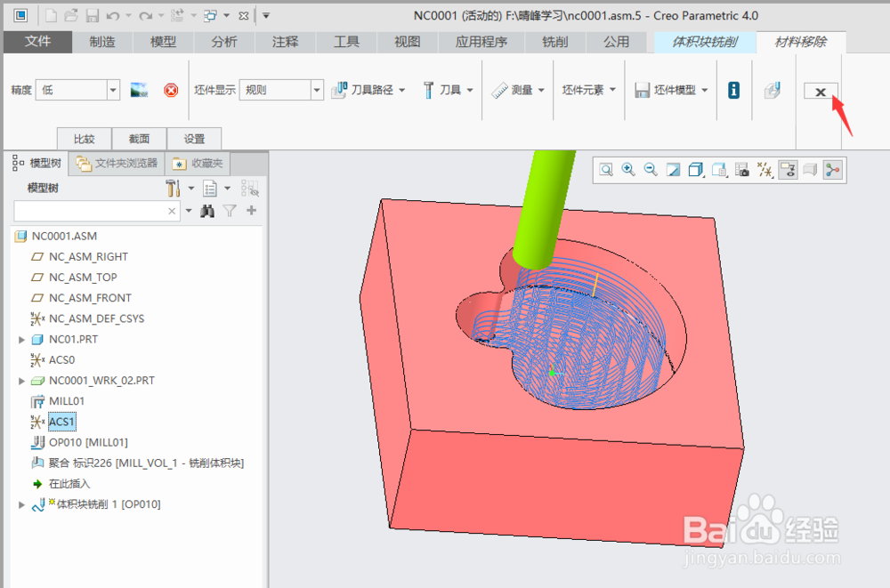Click the save icon in quick access toolbar

tap(93, 15)
